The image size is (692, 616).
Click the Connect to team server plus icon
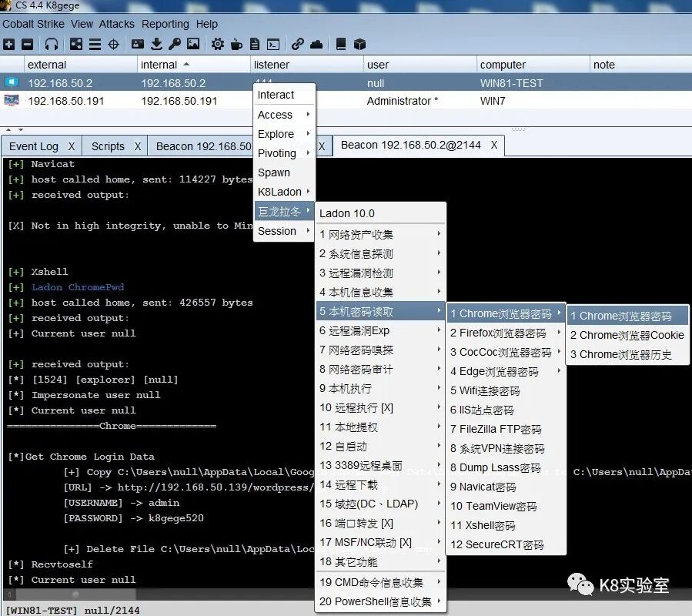click(8, 44)
